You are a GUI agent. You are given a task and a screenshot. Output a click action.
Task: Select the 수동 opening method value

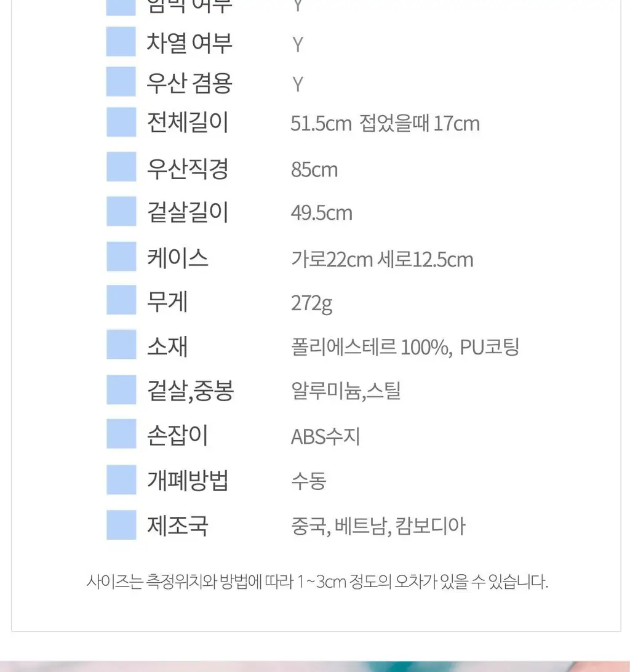[309, 481]
